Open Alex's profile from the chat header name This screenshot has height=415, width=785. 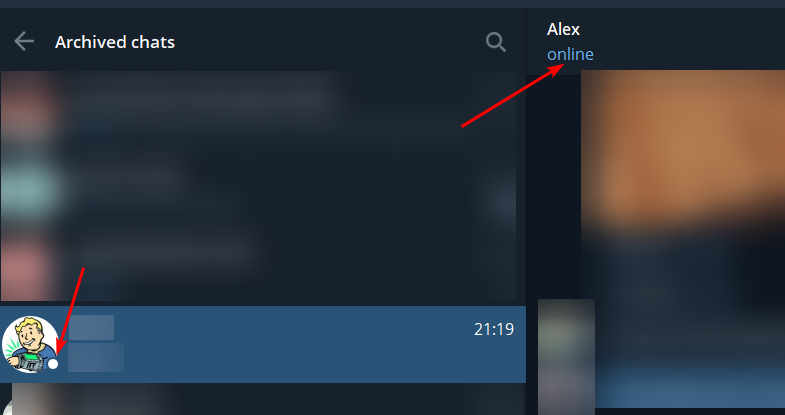[563, 29]
